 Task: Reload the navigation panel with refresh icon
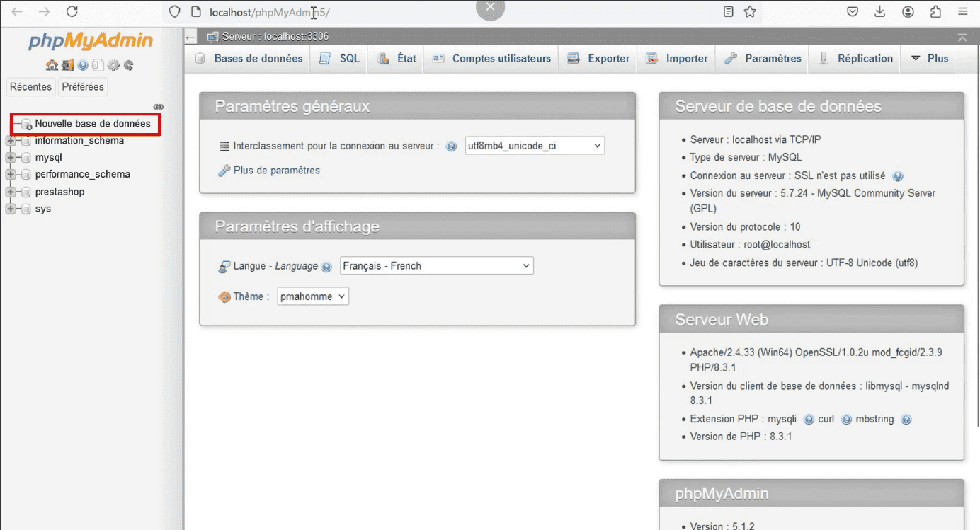point(129,66)
